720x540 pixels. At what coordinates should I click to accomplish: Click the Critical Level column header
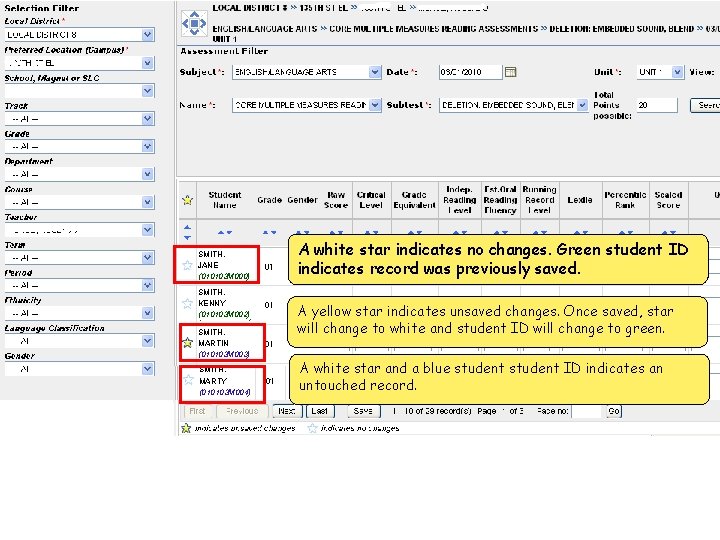click(x=371, y=200)
